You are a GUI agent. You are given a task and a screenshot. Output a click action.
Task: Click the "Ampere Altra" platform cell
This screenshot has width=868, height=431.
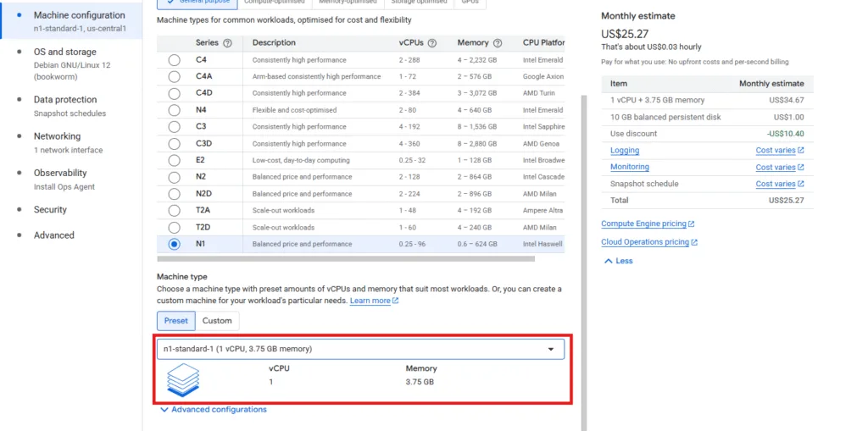click(542, 210)
